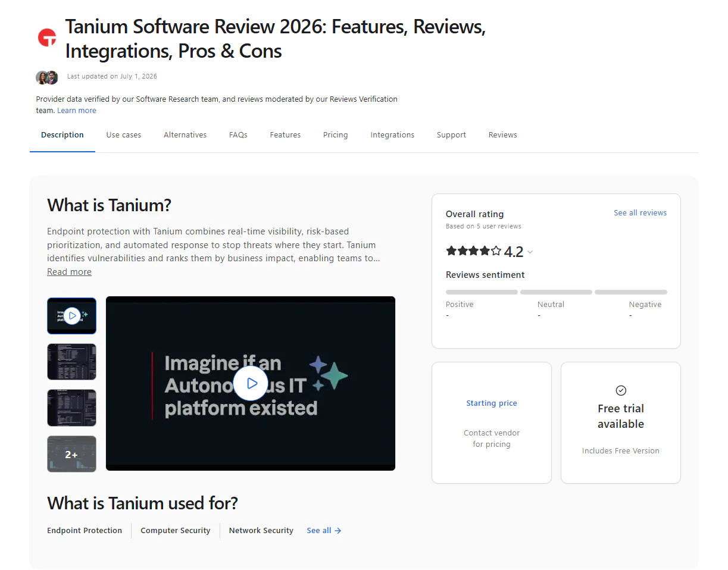728x570 pixels.
Task: Click the Positive sentiment bar
Action: click(x=482, y=292)
